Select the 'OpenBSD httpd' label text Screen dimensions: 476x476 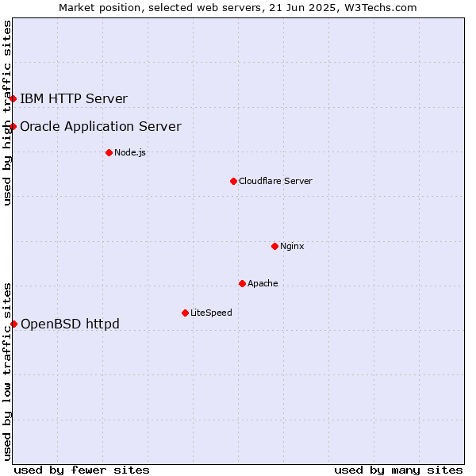click(x=70, y=324)
